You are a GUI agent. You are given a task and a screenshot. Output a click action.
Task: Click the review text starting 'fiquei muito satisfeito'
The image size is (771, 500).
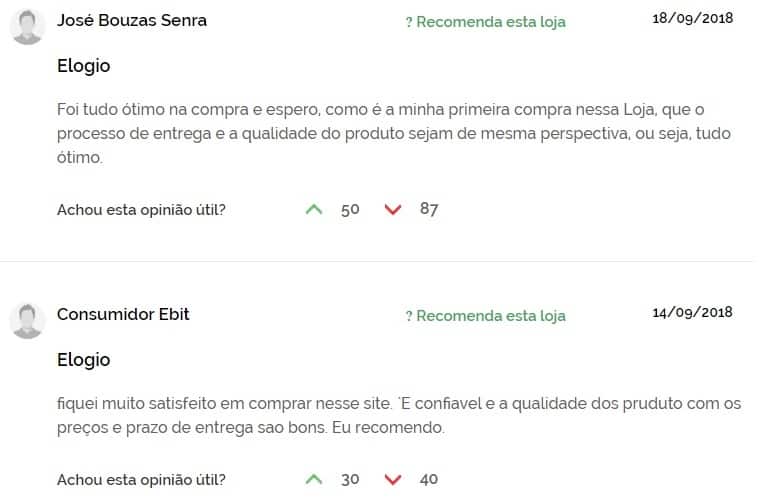(x=399, y=415)
